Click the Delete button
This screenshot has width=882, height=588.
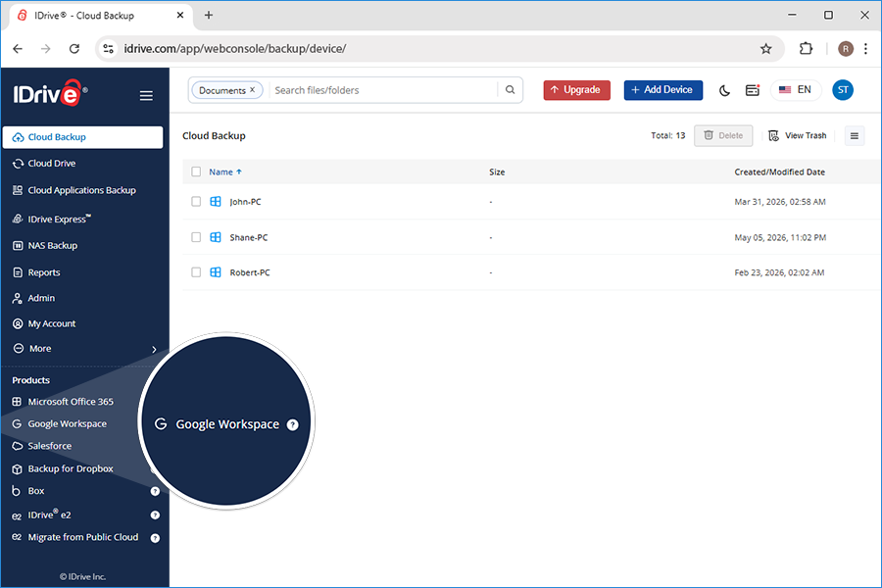pos(723,135)
